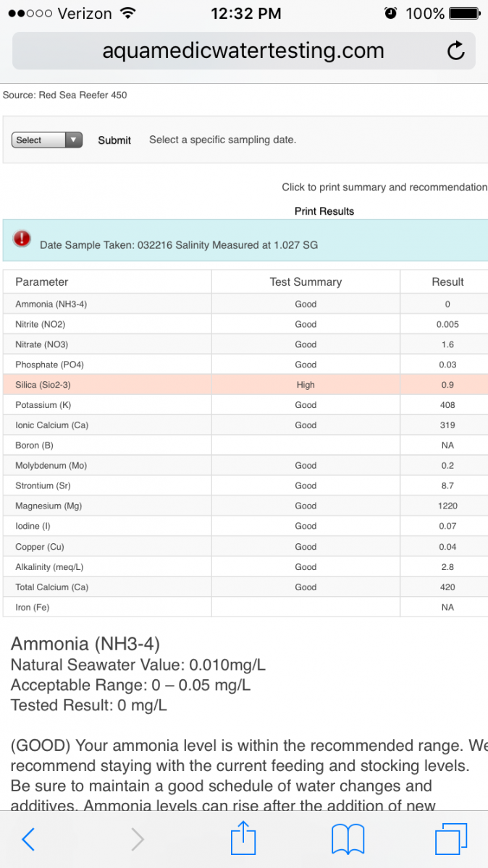Tap the Safari forward arrow
The image size is (488, 868).
pyautogui.click(x=138, y=839)
